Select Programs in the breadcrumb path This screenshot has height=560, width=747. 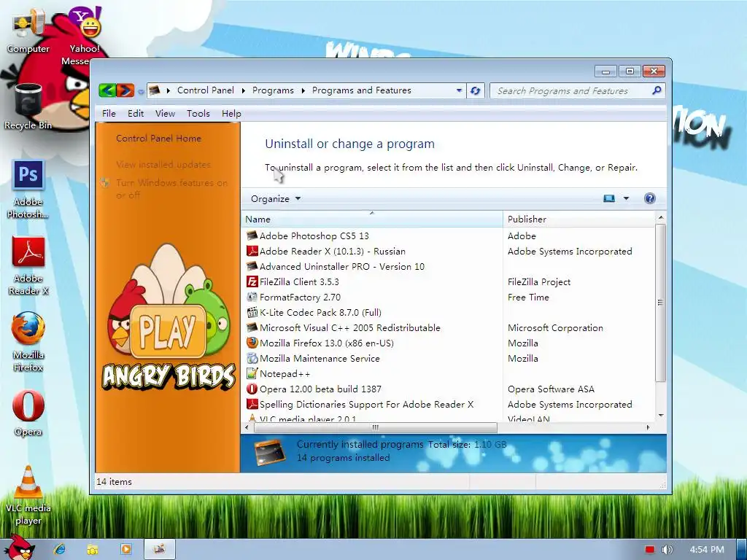(x=273, y=90)
